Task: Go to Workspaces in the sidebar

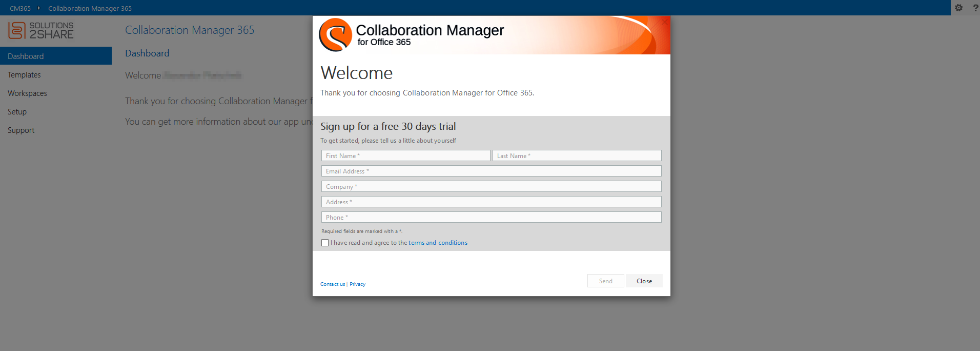Action: click(56, 93)
